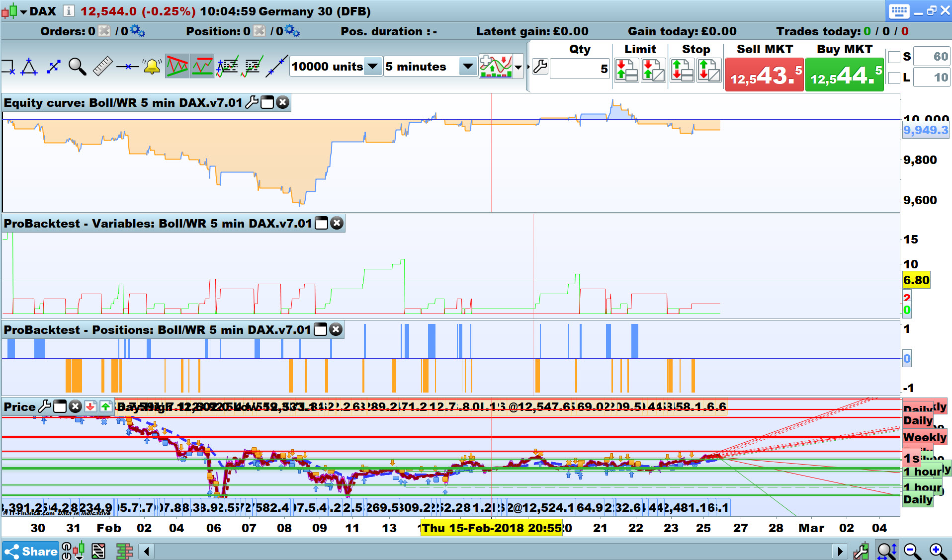Click the green up arrow in Price panel
This screenshot has height=560, width=952.
[x=105, y=406]
